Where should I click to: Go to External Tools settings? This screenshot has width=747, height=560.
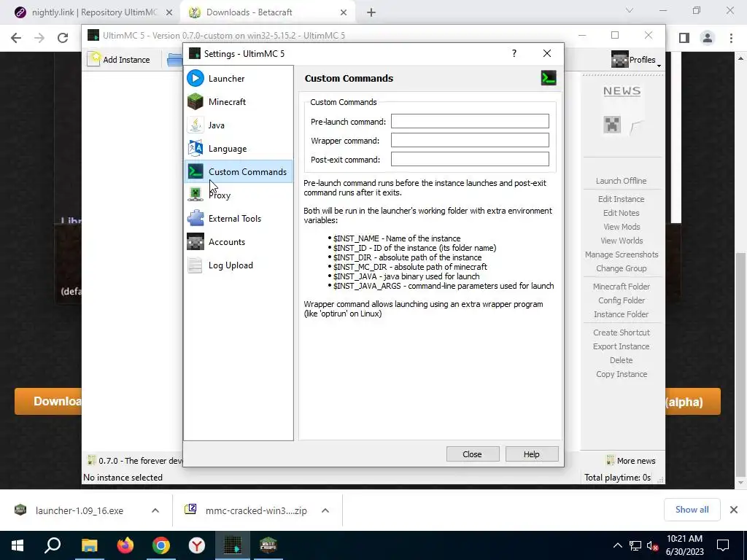(239, 219)
